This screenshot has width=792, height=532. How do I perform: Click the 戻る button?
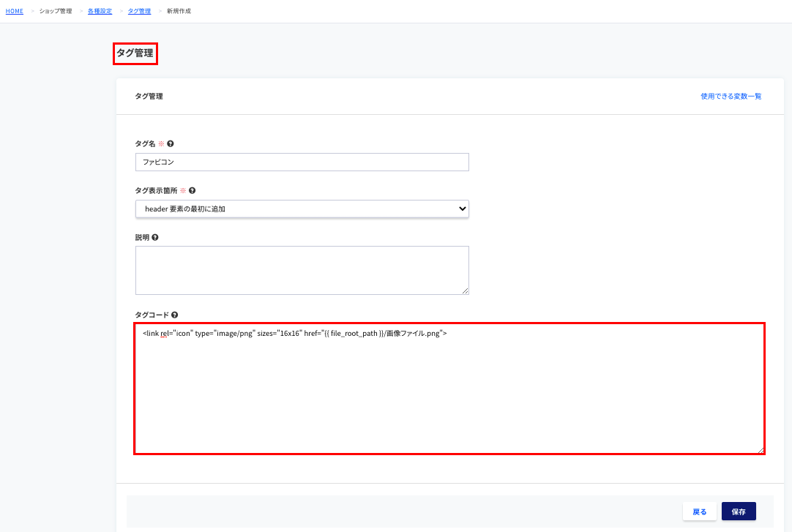[700, 512]
